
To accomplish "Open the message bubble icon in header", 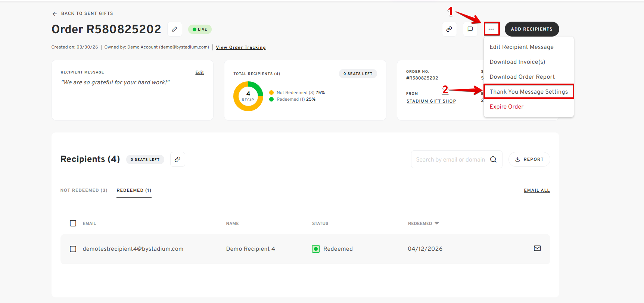I will [470, 29].
